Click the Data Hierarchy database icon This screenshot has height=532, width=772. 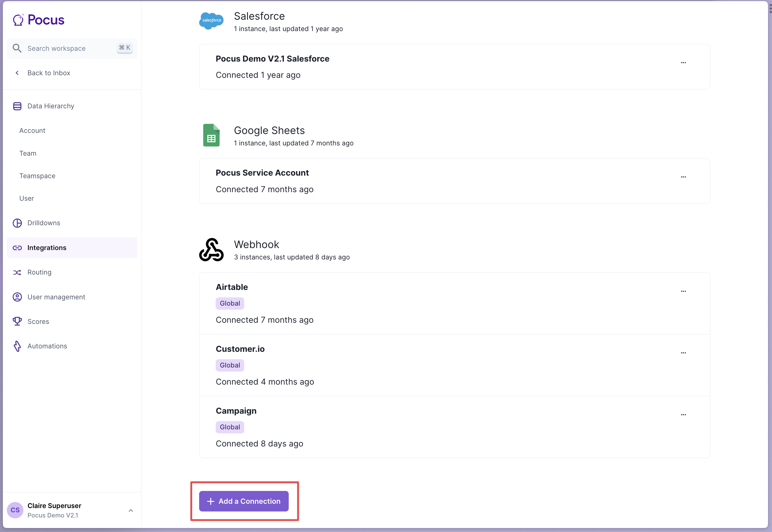tap(17, 106)
